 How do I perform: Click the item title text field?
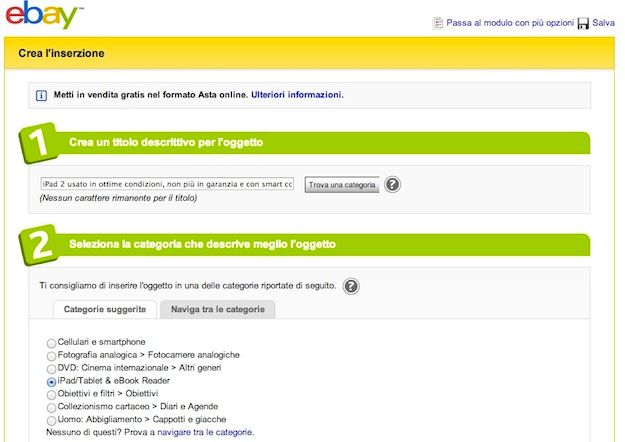167,184
